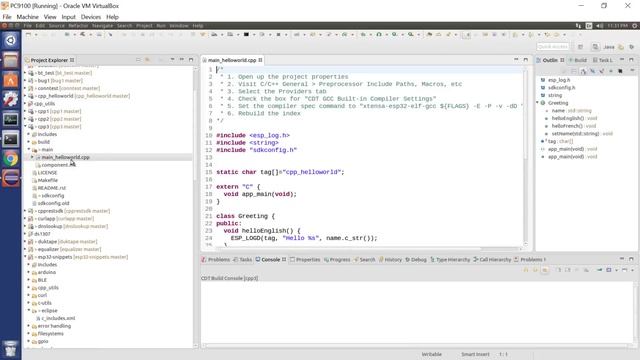640x360 pixels.
Task: Toggle Link with Editor in Project Explorer
Action: pos(148,60)
